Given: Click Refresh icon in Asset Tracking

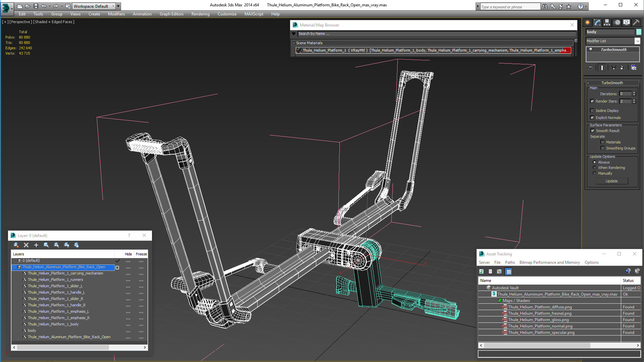Looking at the screenshot, I should (482, 271).
